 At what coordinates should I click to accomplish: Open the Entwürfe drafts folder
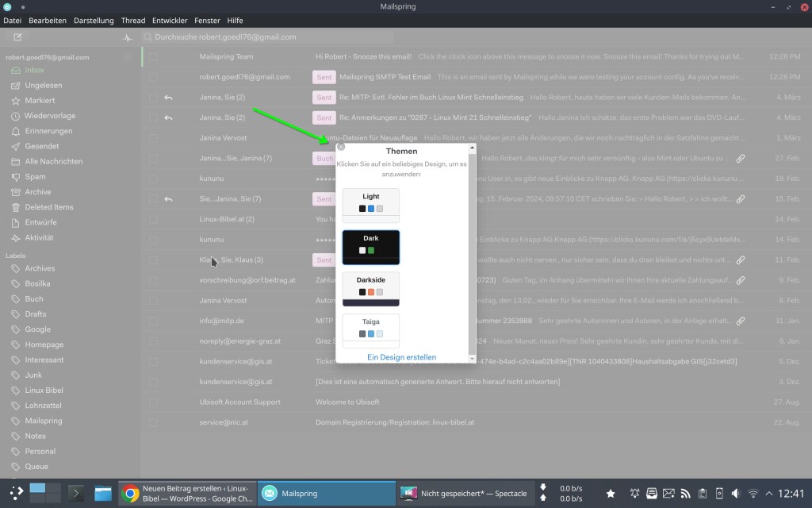(41, 222)
